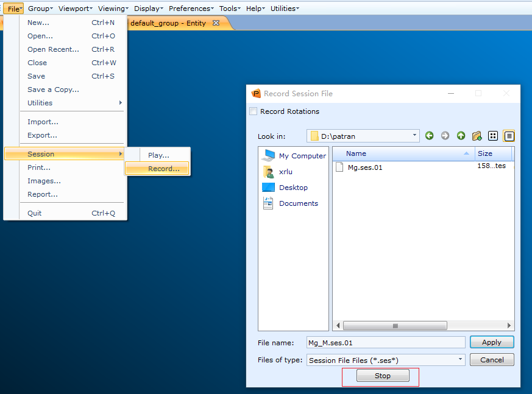This screenshot has height=394, width=532.
Task: Open the Preferences menu
Action: [x=191, y=9]
